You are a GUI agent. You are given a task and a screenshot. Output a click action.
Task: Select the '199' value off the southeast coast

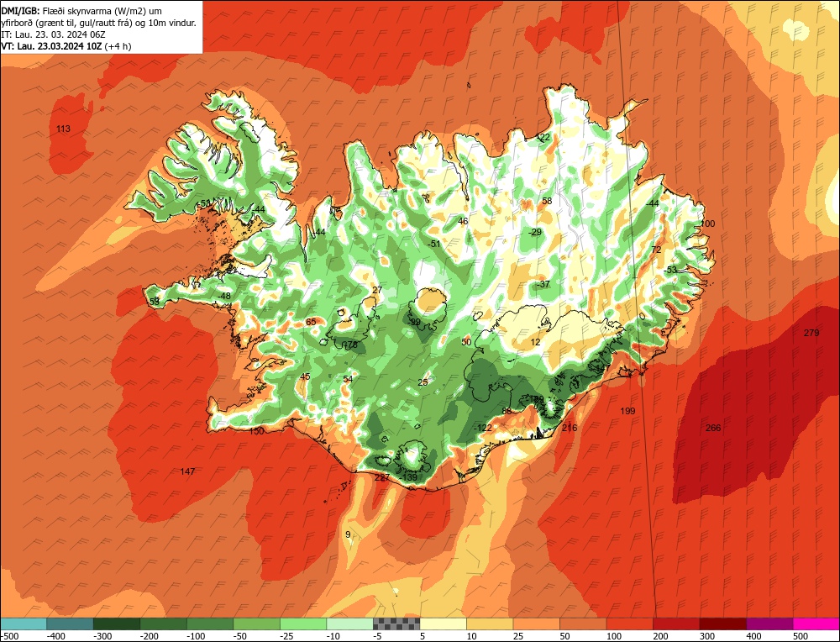tap(627, 411)
